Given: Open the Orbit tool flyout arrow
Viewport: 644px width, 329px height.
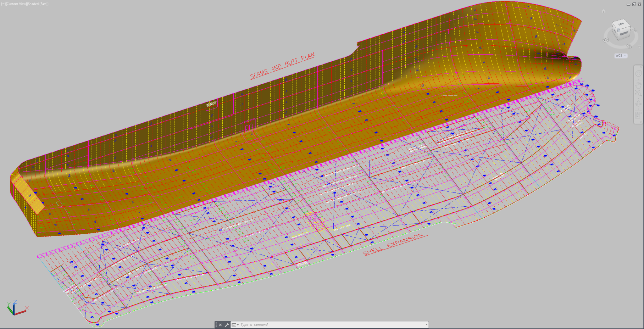Looking at the screenshot, I should [x=638, y=109].
